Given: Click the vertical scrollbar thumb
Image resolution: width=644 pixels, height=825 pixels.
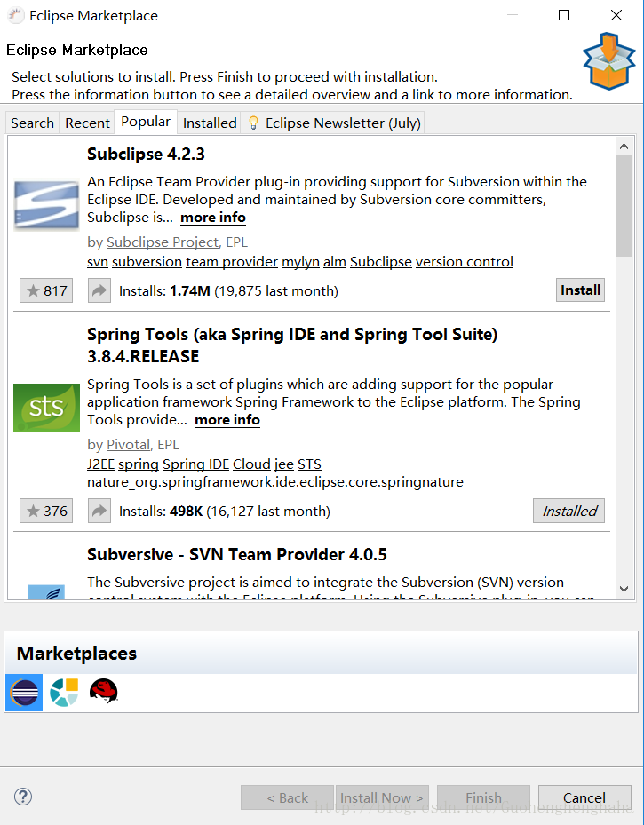Looking at the screenshot, I should (624, 206).
